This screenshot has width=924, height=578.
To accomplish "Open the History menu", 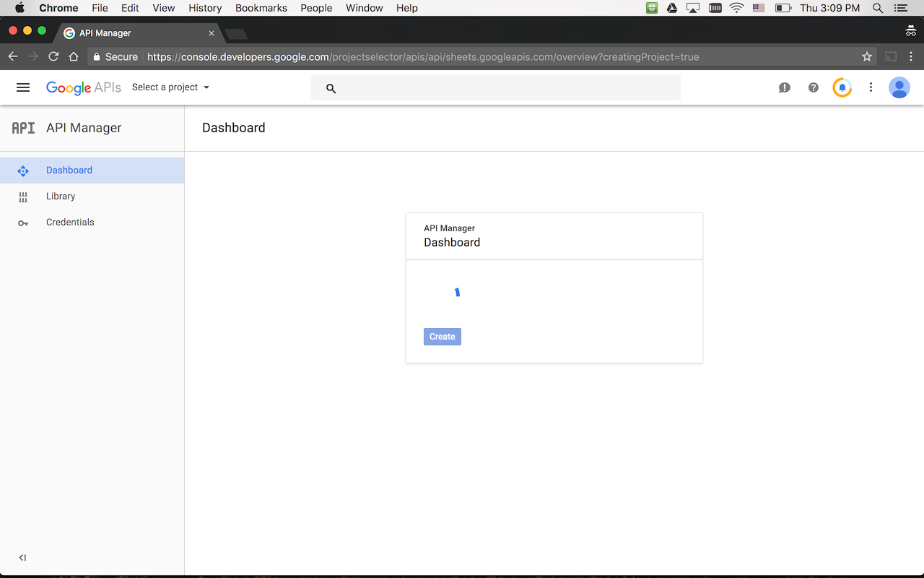I will click(205, 8).
